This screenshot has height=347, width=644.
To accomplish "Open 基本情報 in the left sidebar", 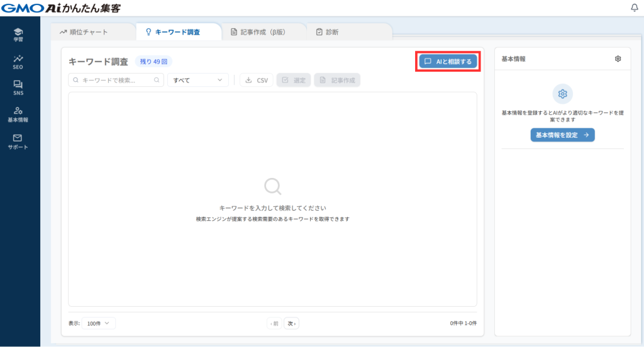I will click(x=18, y=114).
